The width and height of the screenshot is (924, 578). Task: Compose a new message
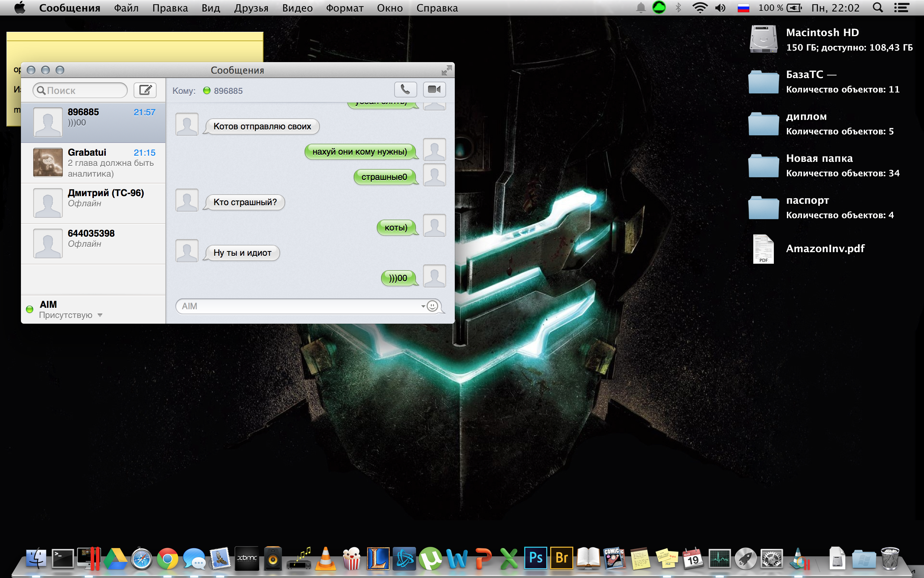(x=145, y=90)
